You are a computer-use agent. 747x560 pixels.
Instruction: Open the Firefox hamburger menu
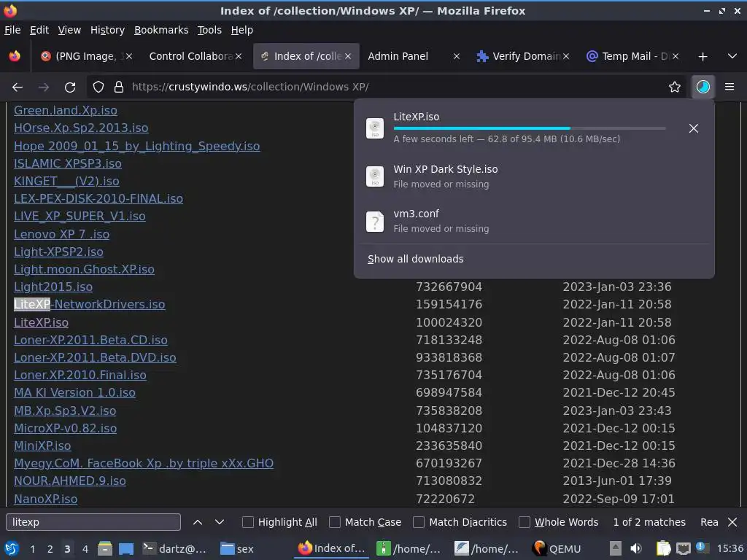click(x=729, y=87)
